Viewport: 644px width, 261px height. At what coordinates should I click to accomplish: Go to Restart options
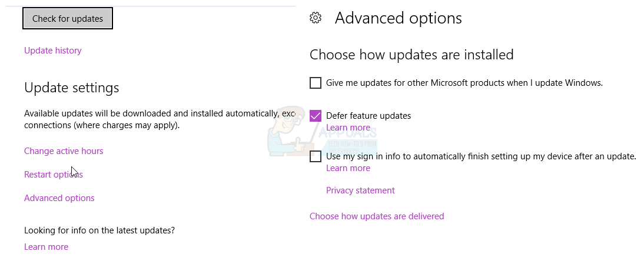point(53,175)
